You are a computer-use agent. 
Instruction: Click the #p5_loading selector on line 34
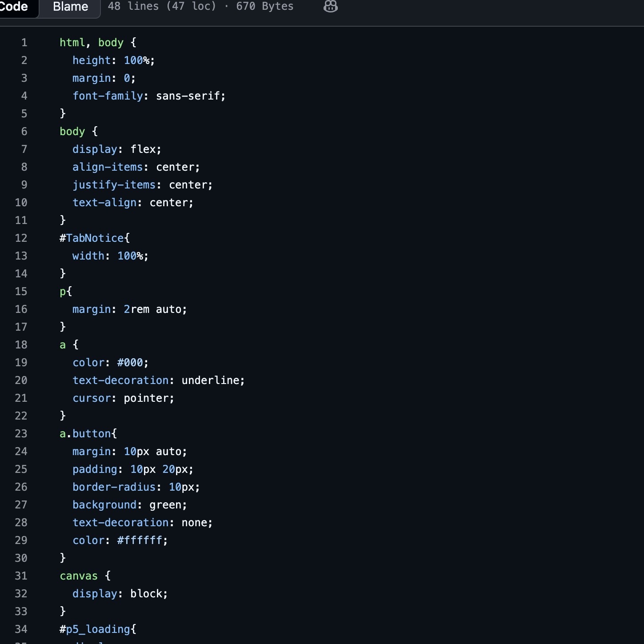click(96, 629)
